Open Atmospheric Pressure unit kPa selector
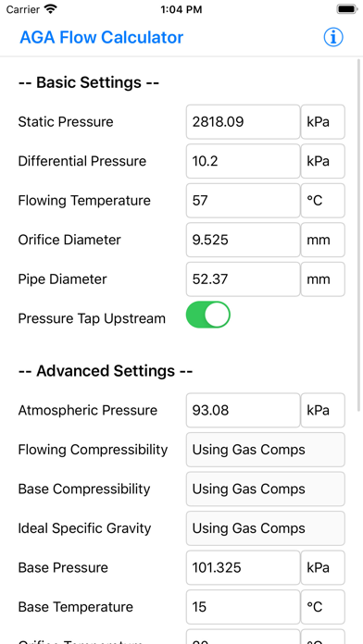Screen dimensions: 363x644 (x=322, y=410)
